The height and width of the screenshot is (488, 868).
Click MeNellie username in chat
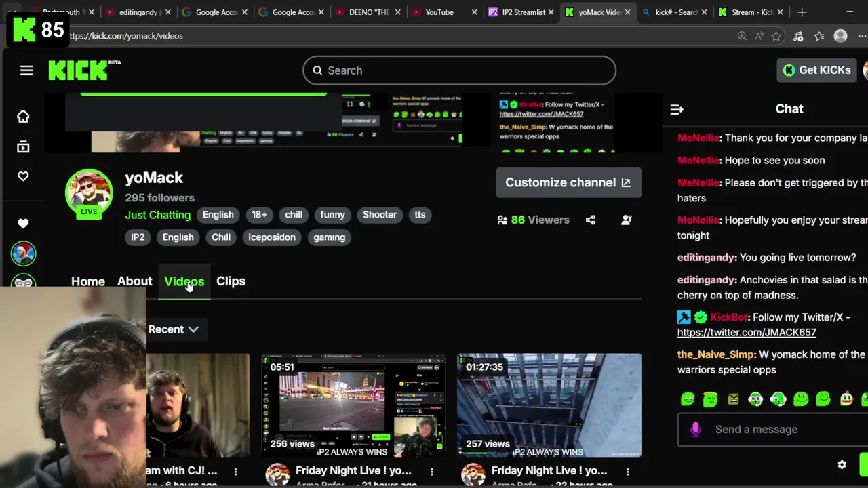pyautogui.click(x=698, y=138)
